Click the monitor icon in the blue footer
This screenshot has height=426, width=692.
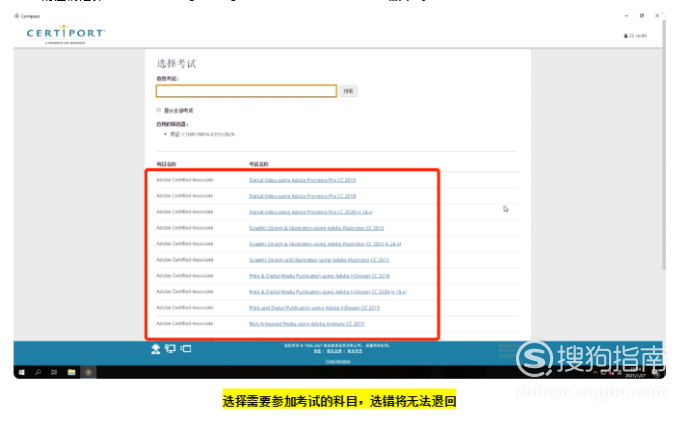point(170,349)
